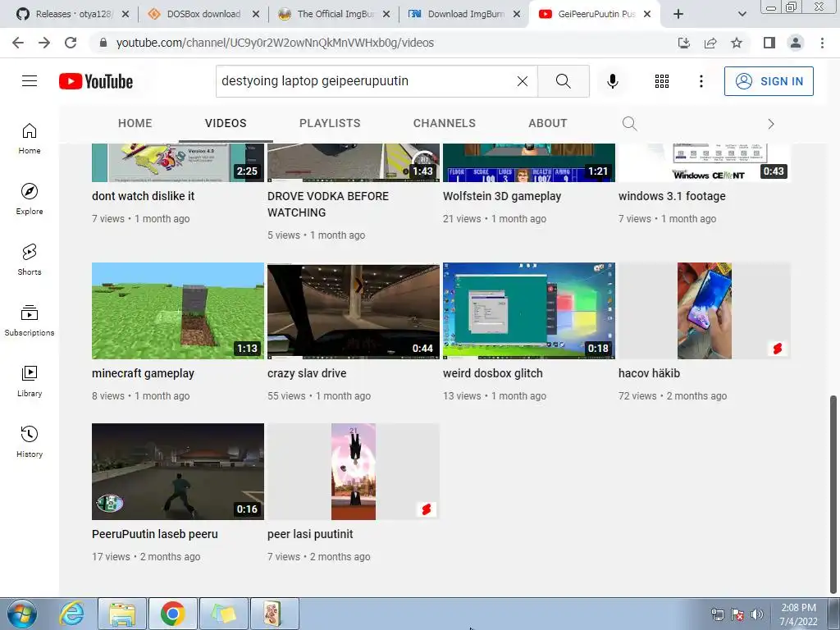Screen dimensions: 840x630
Task: Click the YouTube logo
Action: click(96, 81)
